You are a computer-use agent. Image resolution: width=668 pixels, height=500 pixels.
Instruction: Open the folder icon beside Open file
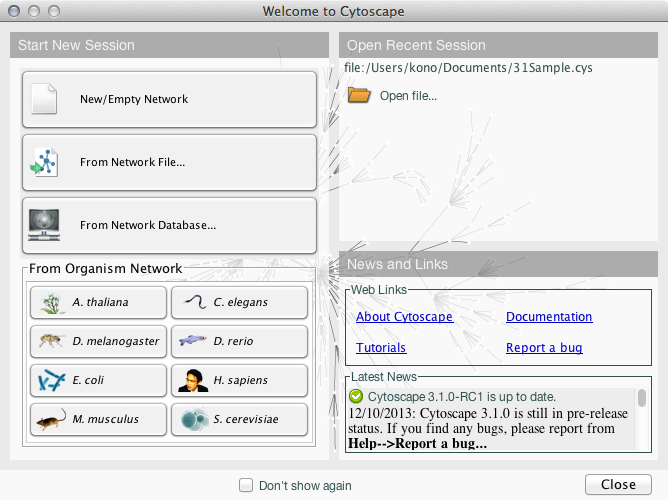358,96
